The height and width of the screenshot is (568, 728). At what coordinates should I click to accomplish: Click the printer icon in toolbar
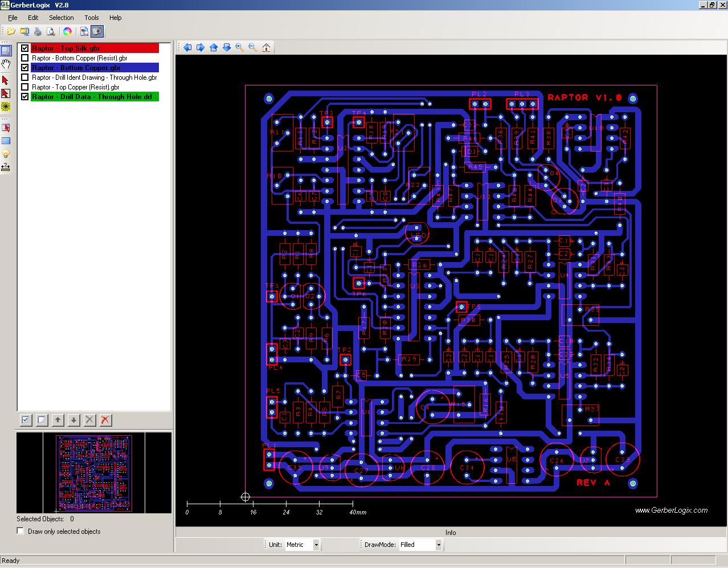coord(38,31)
